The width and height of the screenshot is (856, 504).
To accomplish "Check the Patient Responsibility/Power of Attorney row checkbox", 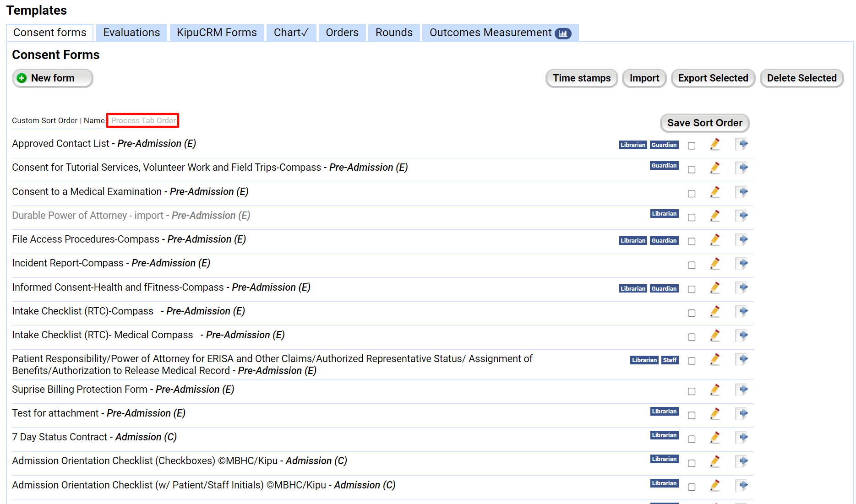I will (x=692, y=361).
